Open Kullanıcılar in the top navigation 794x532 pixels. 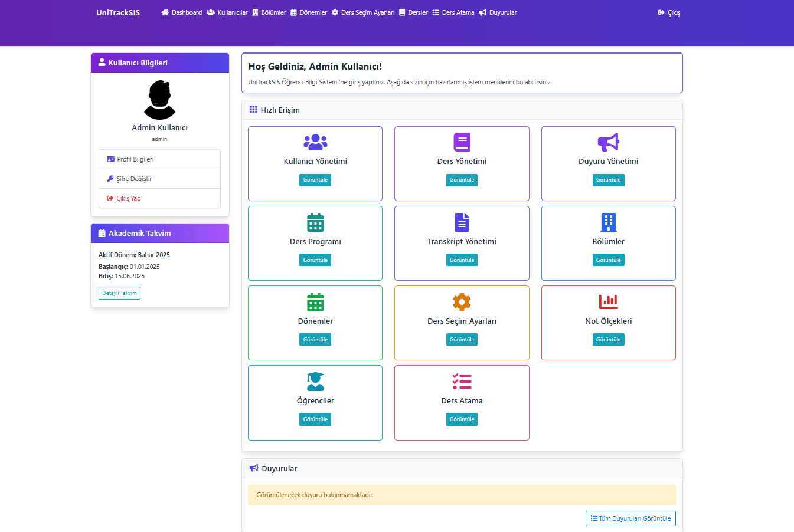coord(227,12)
